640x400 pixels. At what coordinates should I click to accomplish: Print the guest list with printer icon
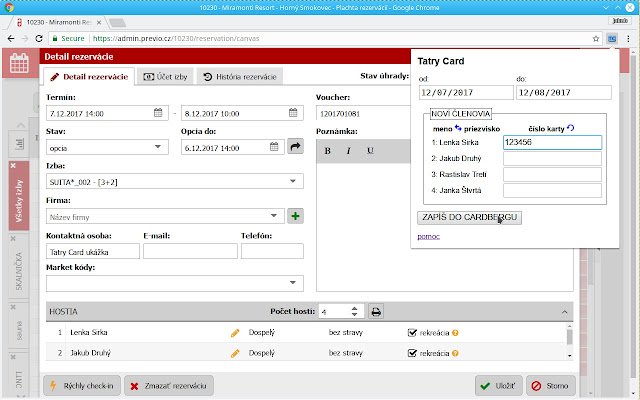tap(376, 311)
